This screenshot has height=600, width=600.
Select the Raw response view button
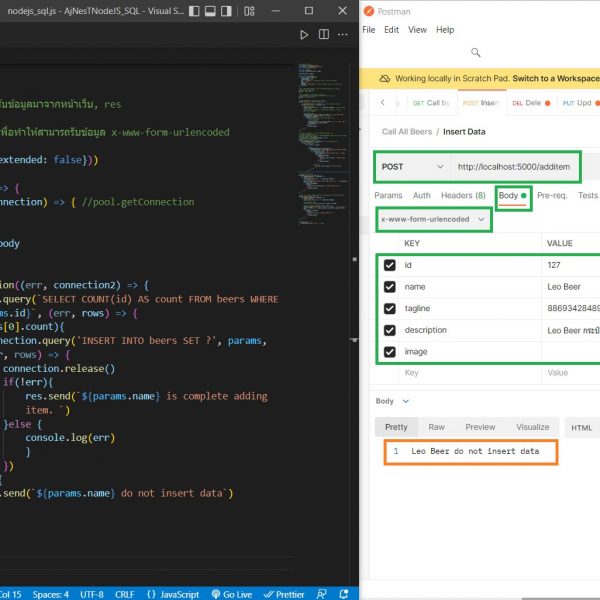(436, 427)
